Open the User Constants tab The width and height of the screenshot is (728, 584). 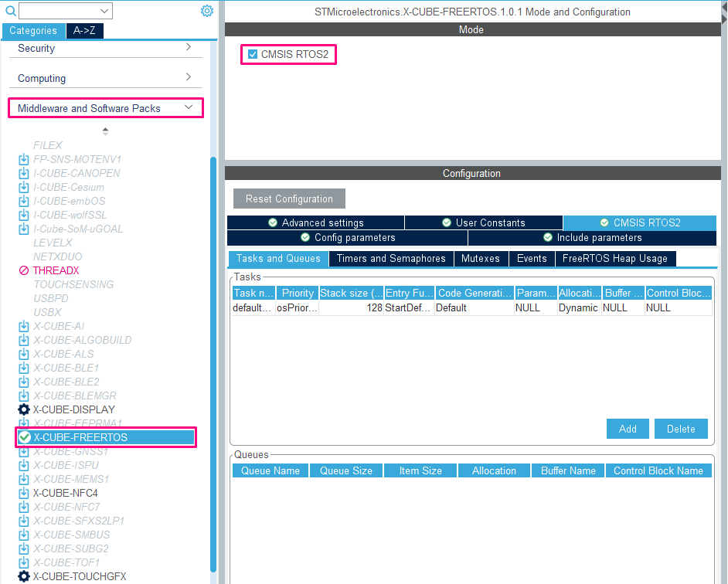[x=484, y=222]
